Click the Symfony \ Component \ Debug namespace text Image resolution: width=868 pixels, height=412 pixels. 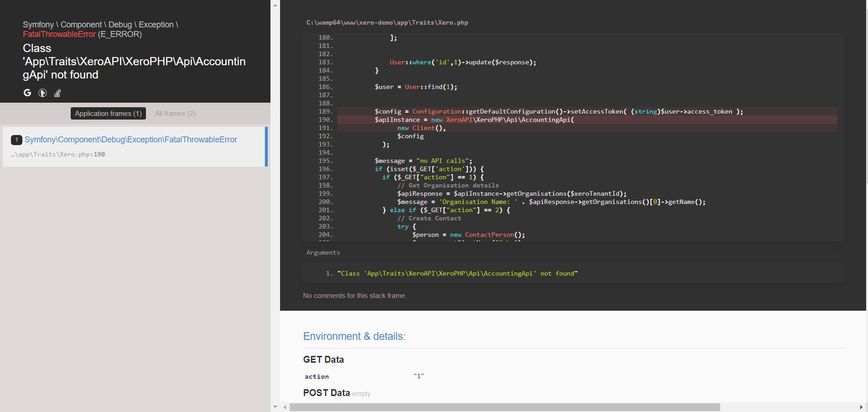[x=100, y=25]
